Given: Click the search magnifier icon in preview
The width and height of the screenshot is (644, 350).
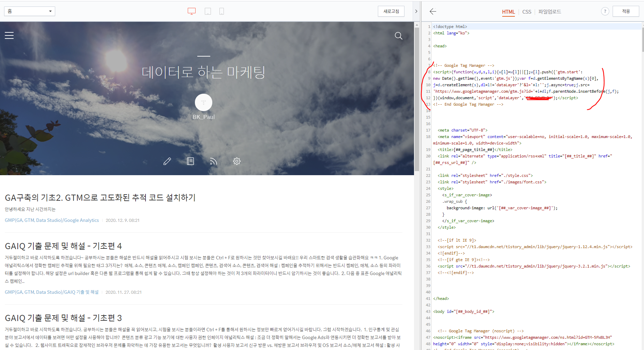Looking at the screenshot, I should [x=398, y=36].
